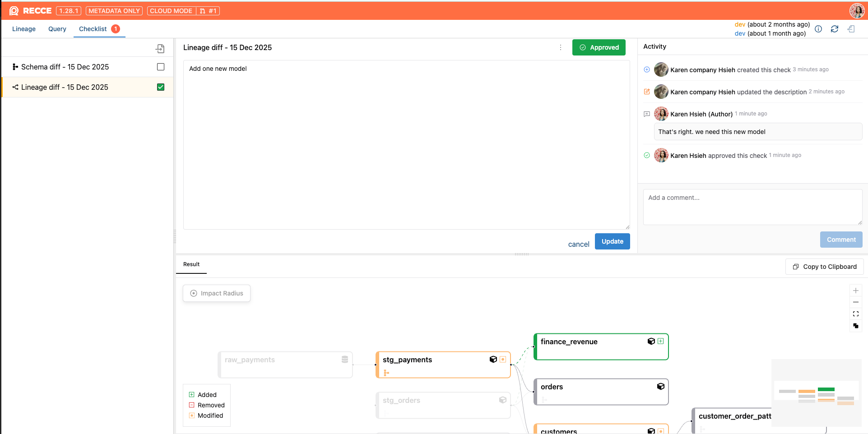The height and width of the screenshot is (434, 868).
Task: Click the Update button for the description
Action: click(612, 241)
